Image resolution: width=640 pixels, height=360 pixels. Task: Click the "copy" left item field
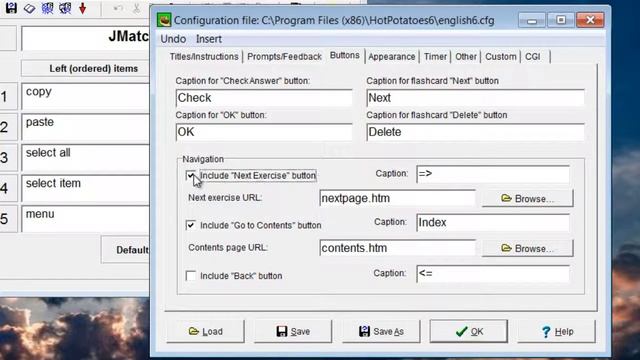pos(86,96)
